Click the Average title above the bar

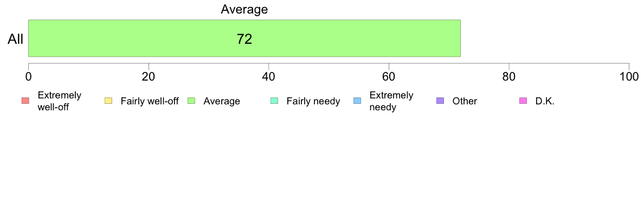[x=244, y=9]
